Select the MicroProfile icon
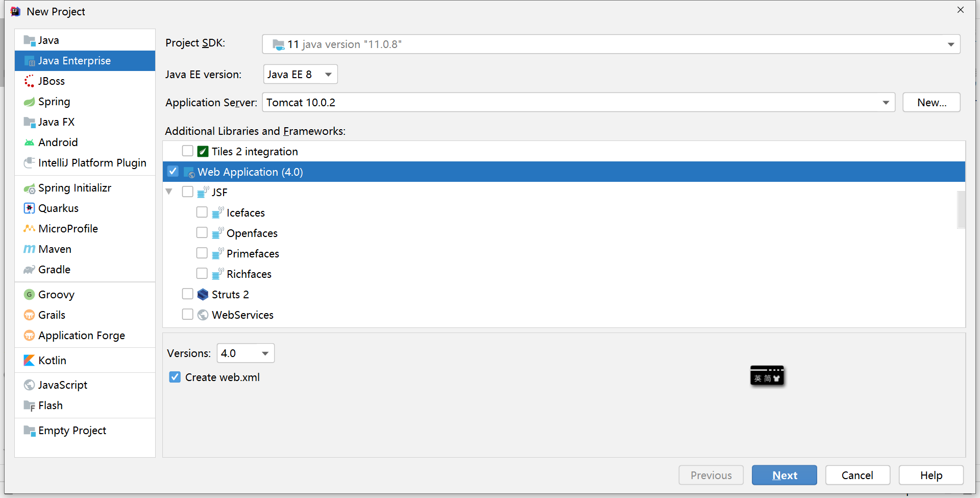The height and width of the screenshot is (498, 980). 30,229
